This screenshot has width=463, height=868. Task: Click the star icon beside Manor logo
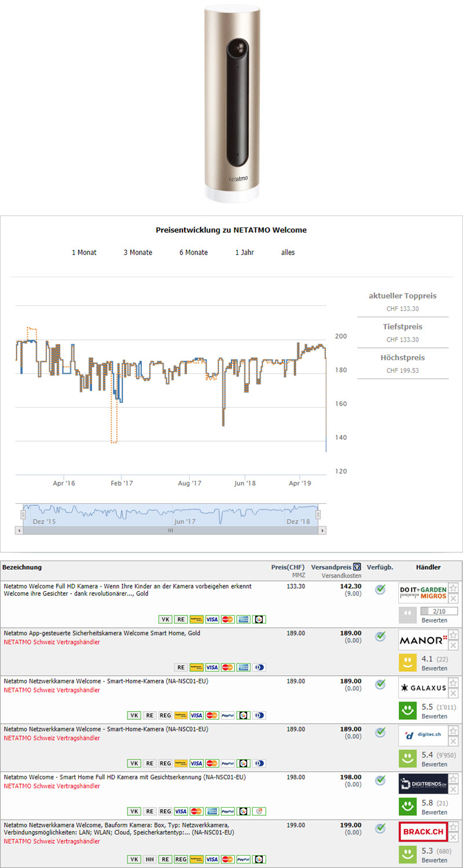[454, 635]
